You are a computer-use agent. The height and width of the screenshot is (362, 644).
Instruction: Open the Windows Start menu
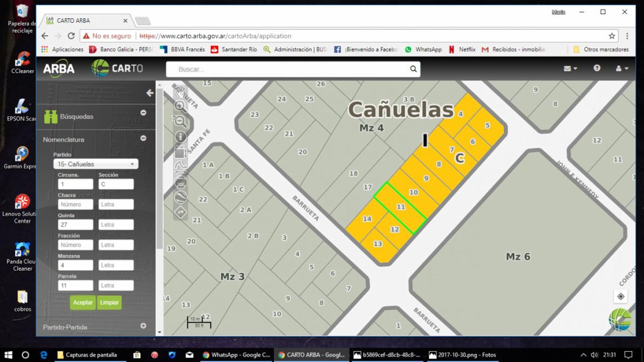pos(8,355)
